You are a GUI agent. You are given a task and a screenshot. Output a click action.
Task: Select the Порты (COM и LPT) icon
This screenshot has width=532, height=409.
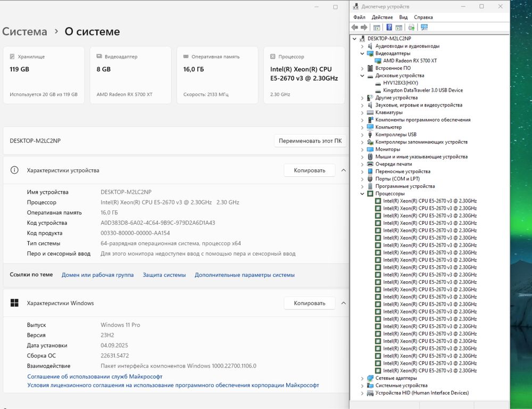click(x=370, y=179)
